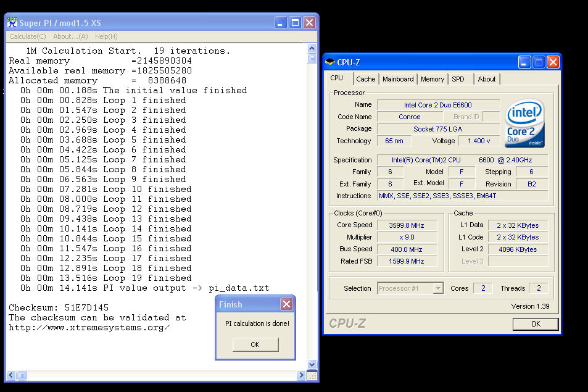Click the L1 Data '2 x 32 KBytes' value
588x392 pixels.
518,225
